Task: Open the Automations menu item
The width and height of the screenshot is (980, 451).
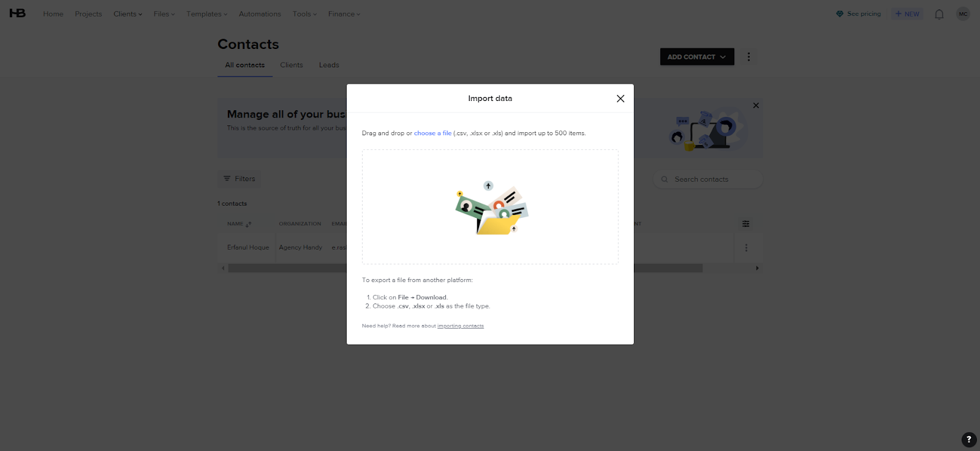Action: (x=260, y=13)
